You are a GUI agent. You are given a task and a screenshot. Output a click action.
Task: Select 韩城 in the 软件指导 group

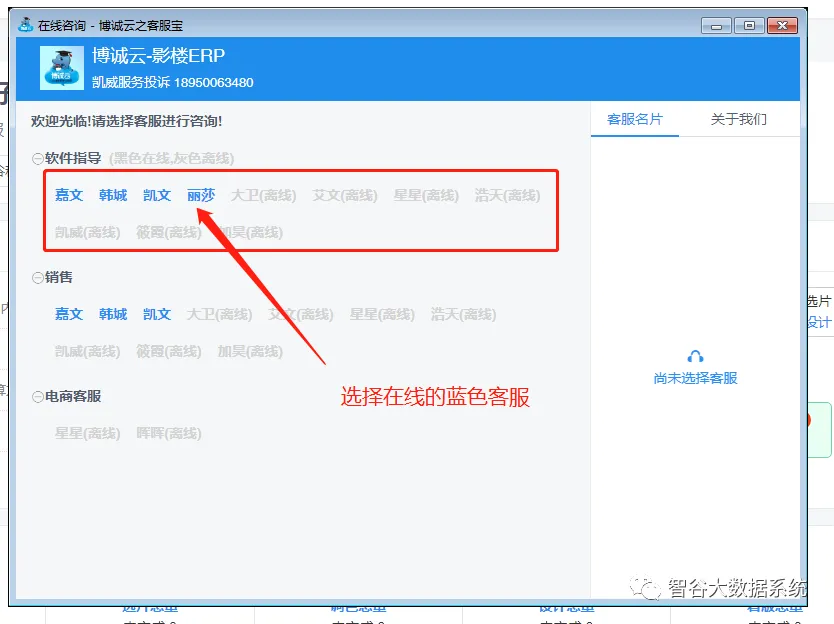tap(113, 195)
